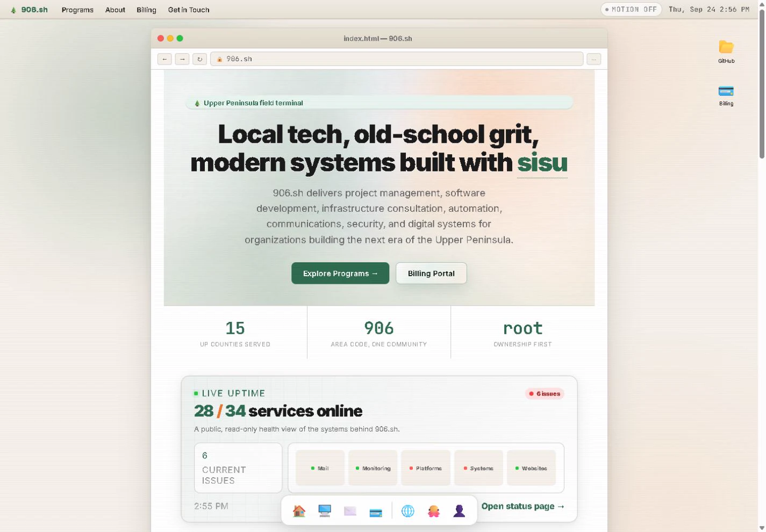Screen dimensions: 766x532
Task: Reload the page with the refresh icon
Action: click(200, 59)
